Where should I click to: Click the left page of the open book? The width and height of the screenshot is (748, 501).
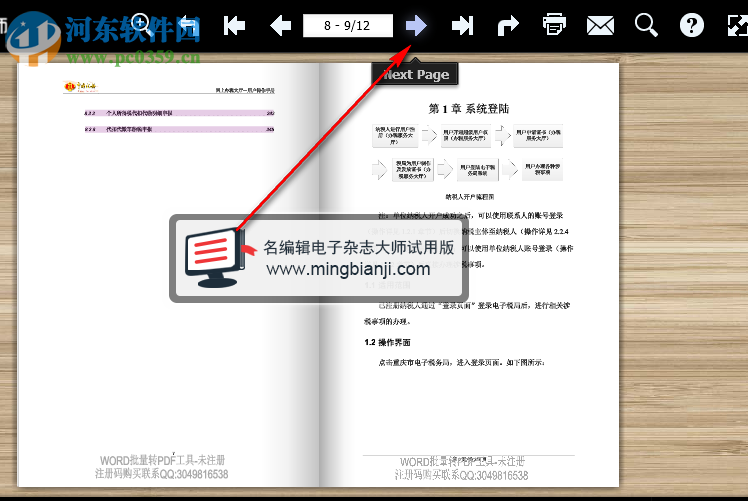coord(168,275)
